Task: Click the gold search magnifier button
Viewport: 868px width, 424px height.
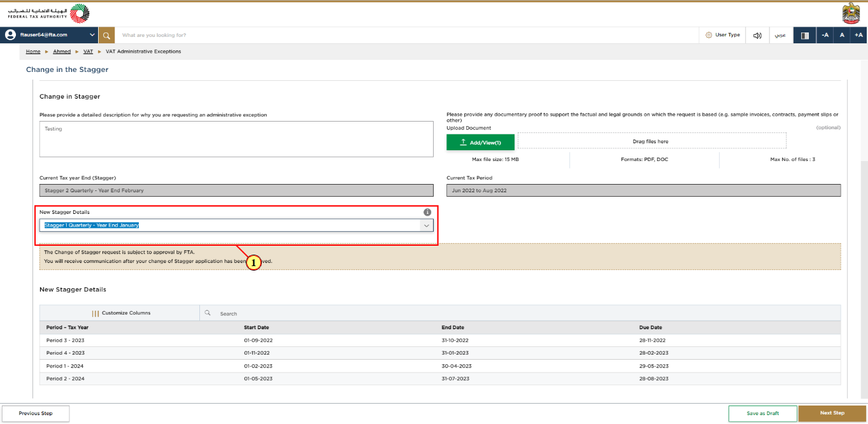Action: 107,35
